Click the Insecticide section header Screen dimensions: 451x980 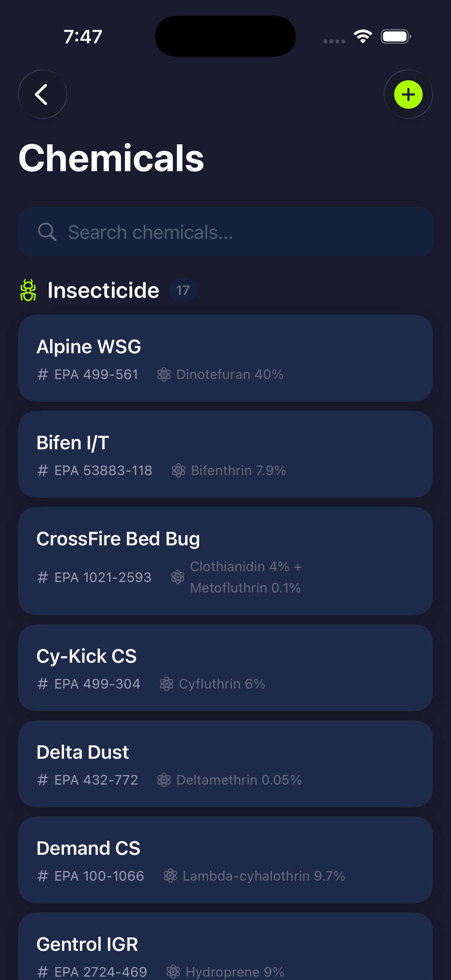coord(103,290)
